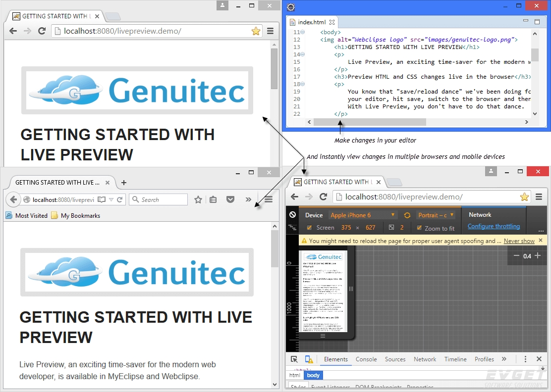Open the Portrait orientation dropdown
Screen dimensions: 551x392
pos(436,215)
